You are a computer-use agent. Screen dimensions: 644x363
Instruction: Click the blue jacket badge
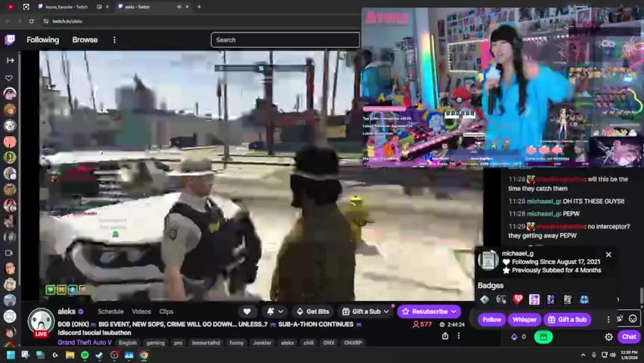pos(584,299)
